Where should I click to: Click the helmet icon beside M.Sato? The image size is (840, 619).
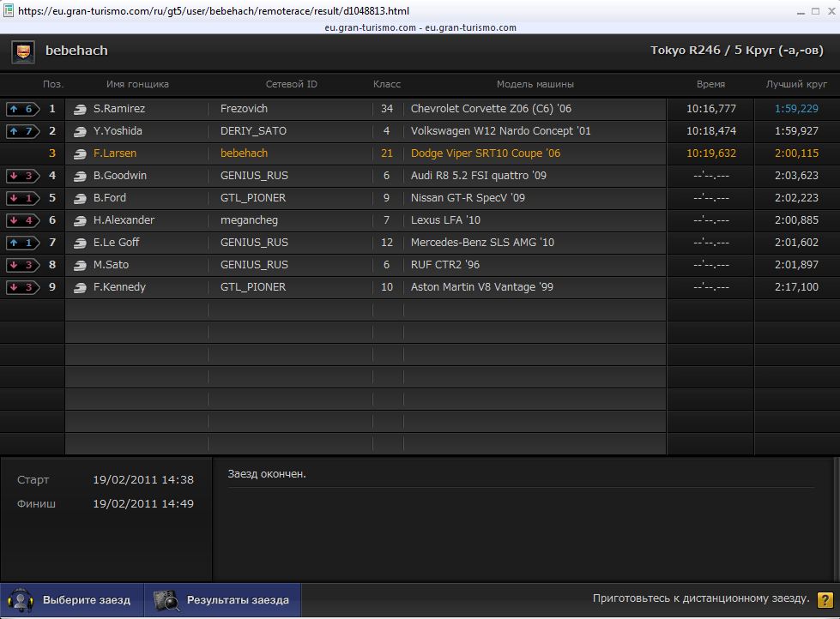click(x=80, y=266)
